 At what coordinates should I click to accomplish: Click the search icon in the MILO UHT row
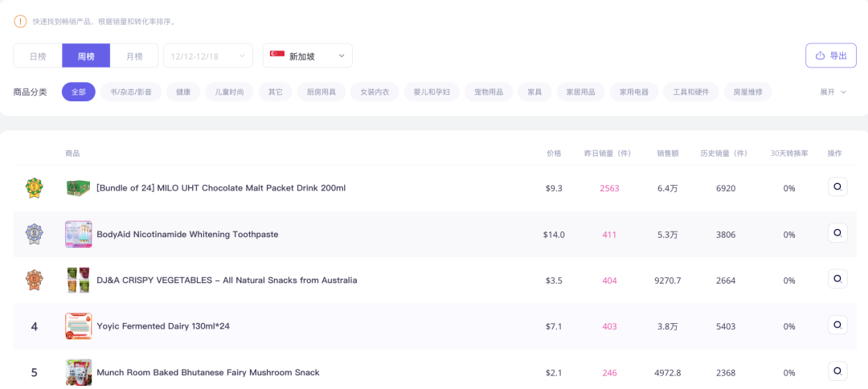837,187
